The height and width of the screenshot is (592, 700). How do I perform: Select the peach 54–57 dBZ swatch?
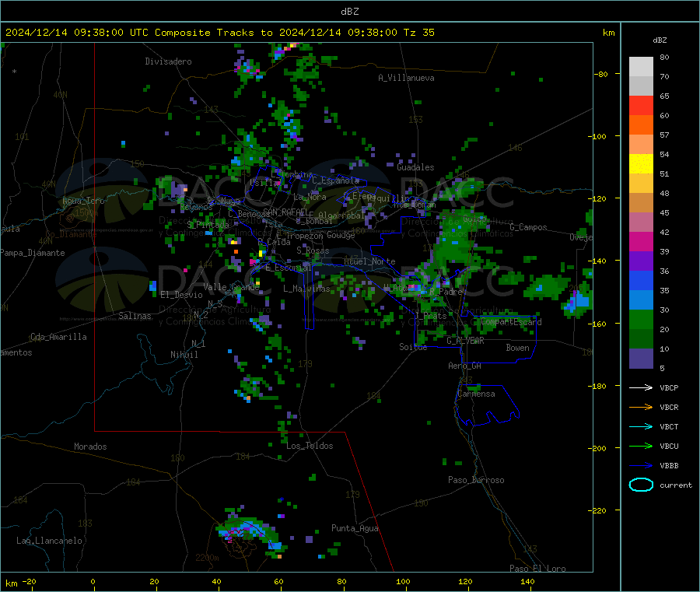pos(641,145)
